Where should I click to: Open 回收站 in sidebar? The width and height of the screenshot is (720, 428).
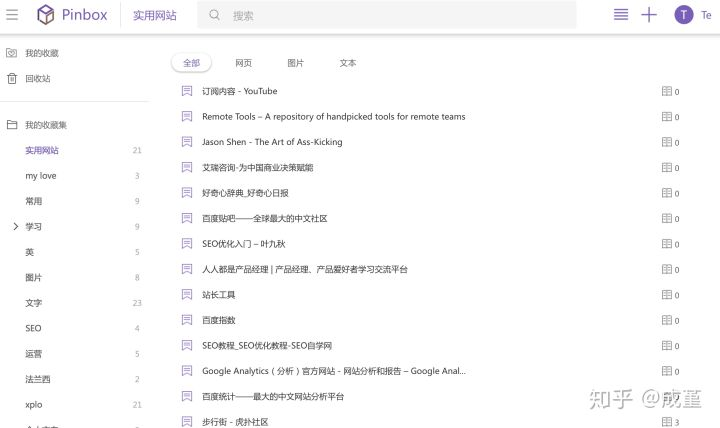pos(38,79)
